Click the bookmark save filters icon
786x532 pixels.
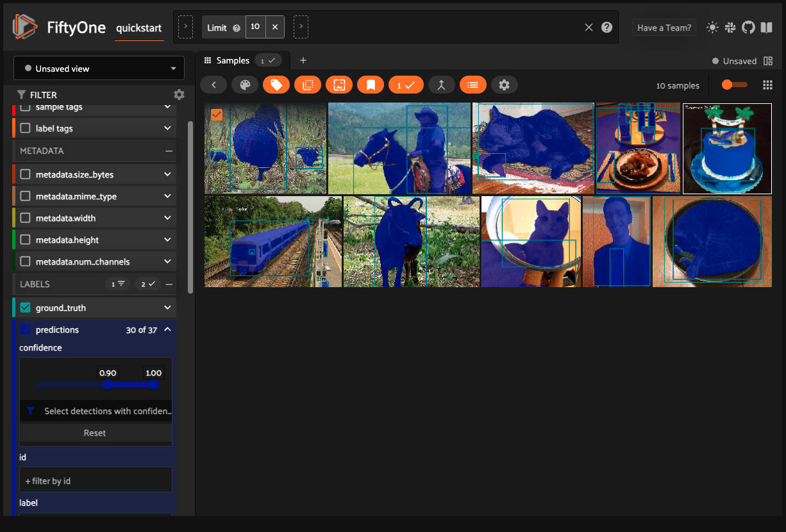(371, 85)
